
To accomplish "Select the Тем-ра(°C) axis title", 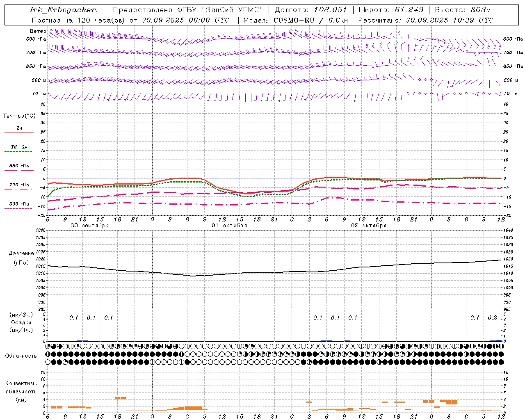I will pos(19,116).
